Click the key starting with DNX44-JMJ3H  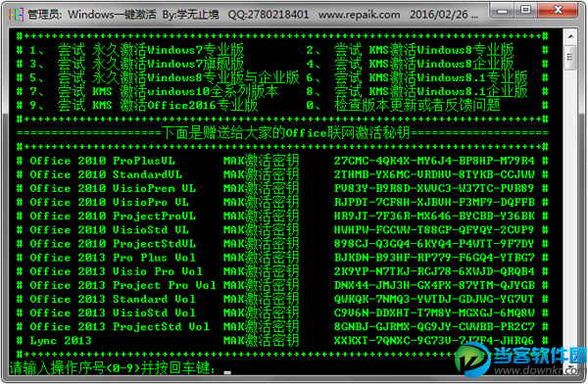434,286
